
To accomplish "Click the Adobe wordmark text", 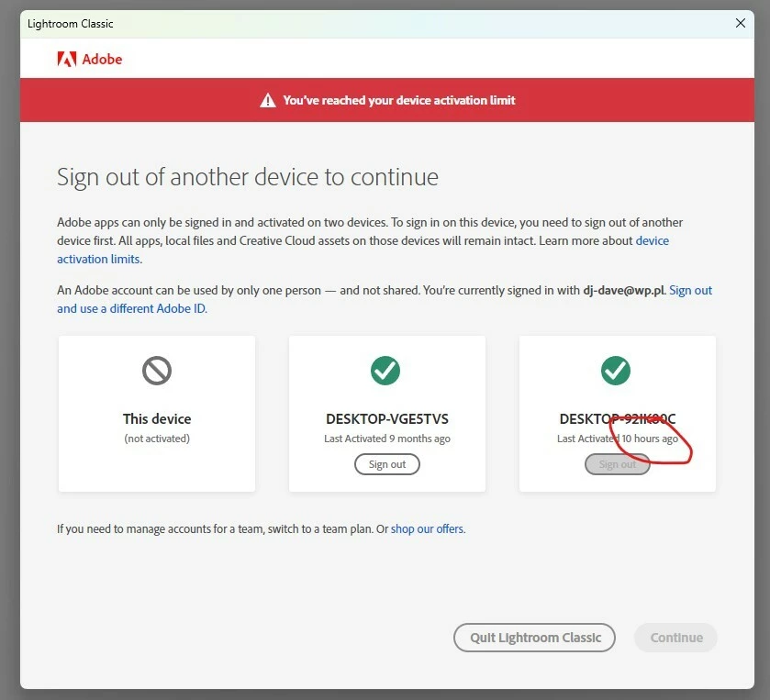I will click(102, 60).
